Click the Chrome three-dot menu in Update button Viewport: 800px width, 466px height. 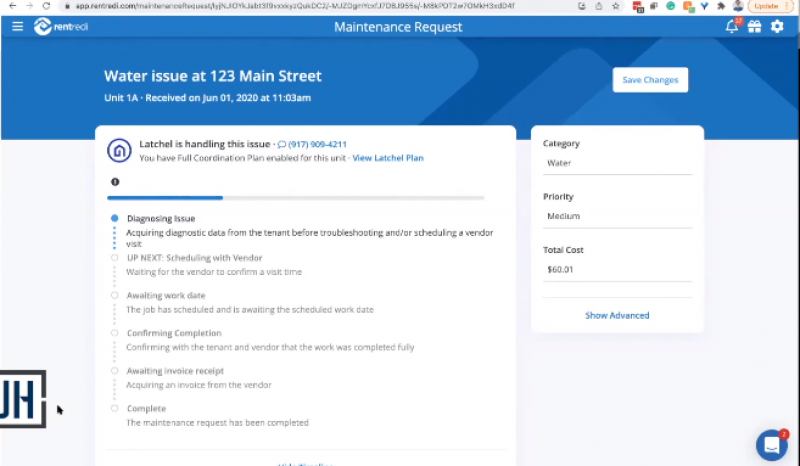pyautogui.click(x=787, y=6)
